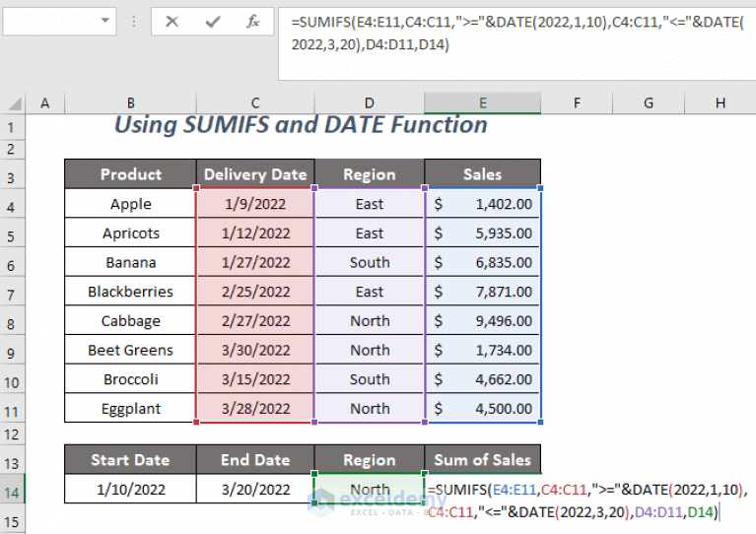Select the date cell 3/28/2022
Image resolution: width=756 pixels, height=534 pixels.
255,409
